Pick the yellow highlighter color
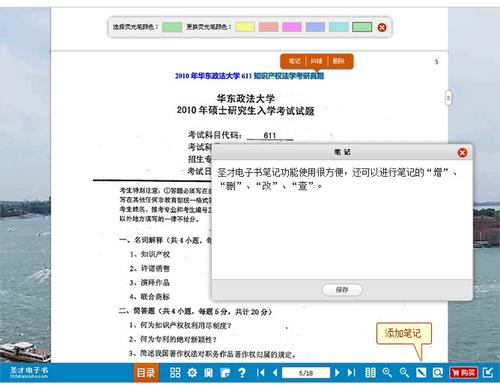The width and height of the screenshot is (500, 390). (x=245, y=27)
